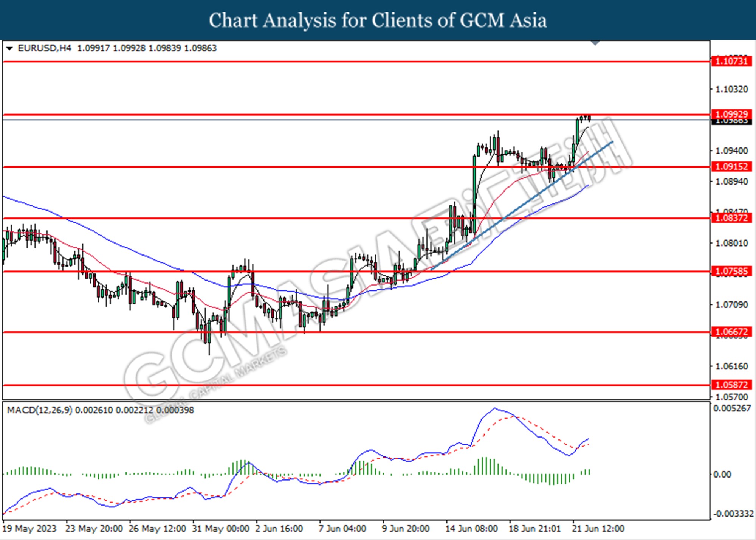Select the 1.09929 price level label

pos(731,114)
